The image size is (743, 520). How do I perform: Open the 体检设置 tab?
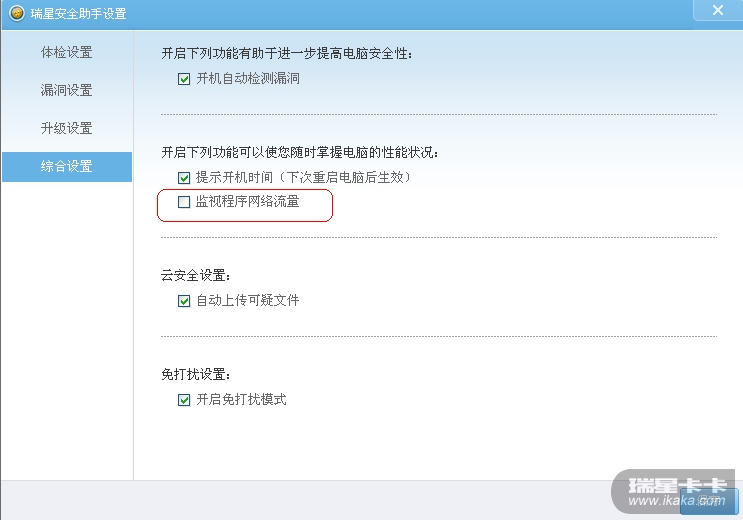pos(66,52)
